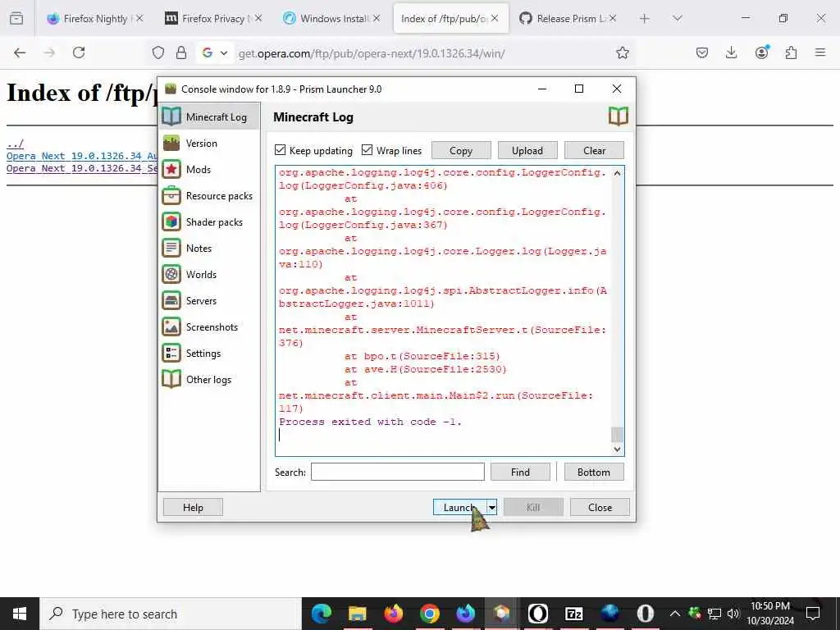The width and height of the screenshot is (840, 630).
Task: Bookmark this page with the star icon
Action: pos(622,52)
